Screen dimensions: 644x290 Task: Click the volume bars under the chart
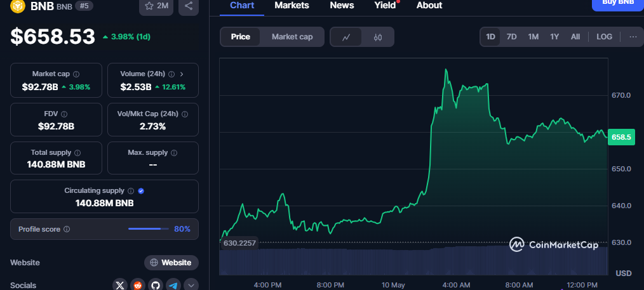[x=413, y=261]
